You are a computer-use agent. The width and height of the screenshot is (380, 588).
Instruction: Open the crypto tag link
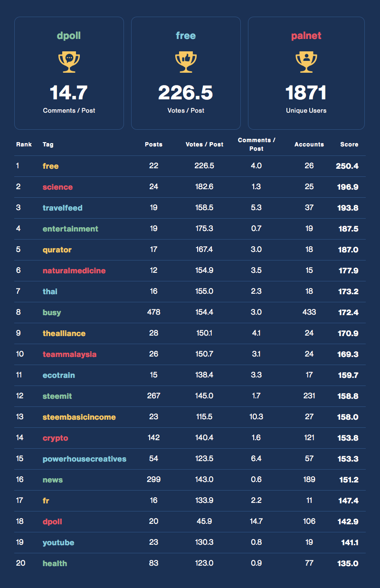click(56, 438)
